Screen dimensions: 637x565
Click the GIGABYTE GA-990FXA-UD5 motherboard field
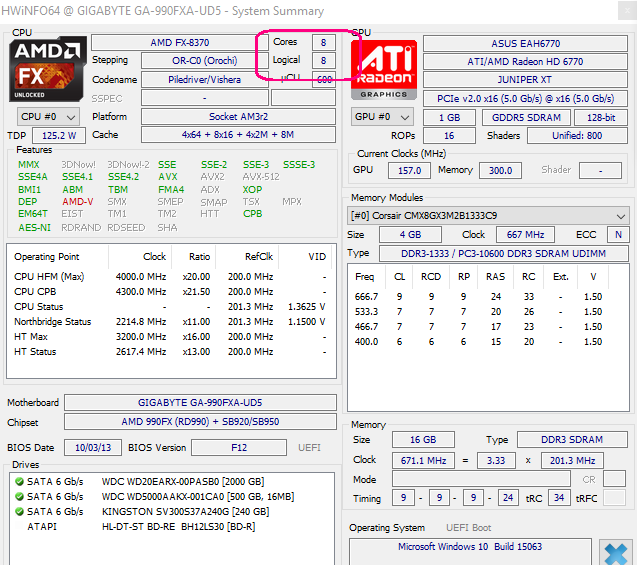[x=200, y=403]
